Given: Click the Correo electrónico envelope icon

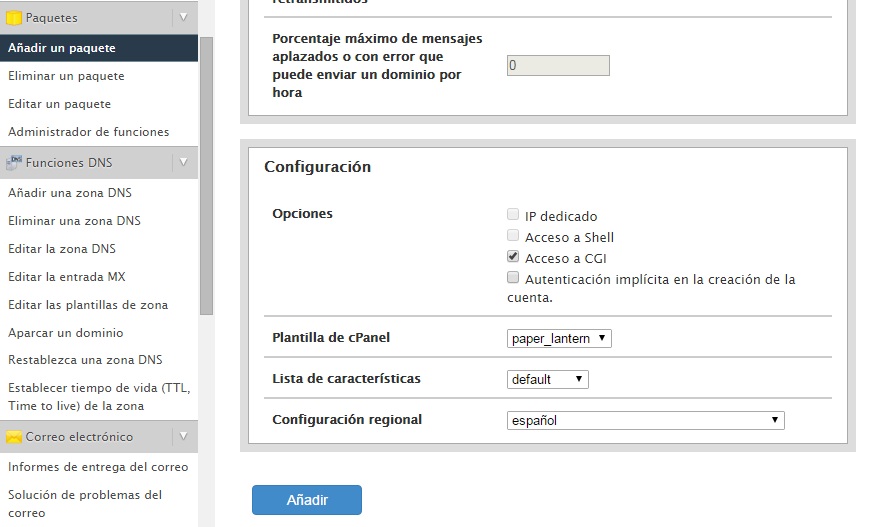Looking at the screenshot, I should (x=14, y=437).
